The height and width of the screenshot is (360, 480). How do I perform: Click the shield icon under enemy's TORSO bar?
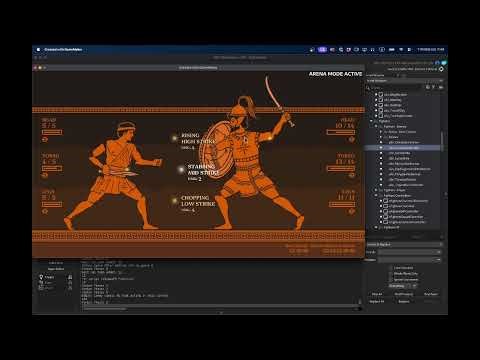click(351, 175)
